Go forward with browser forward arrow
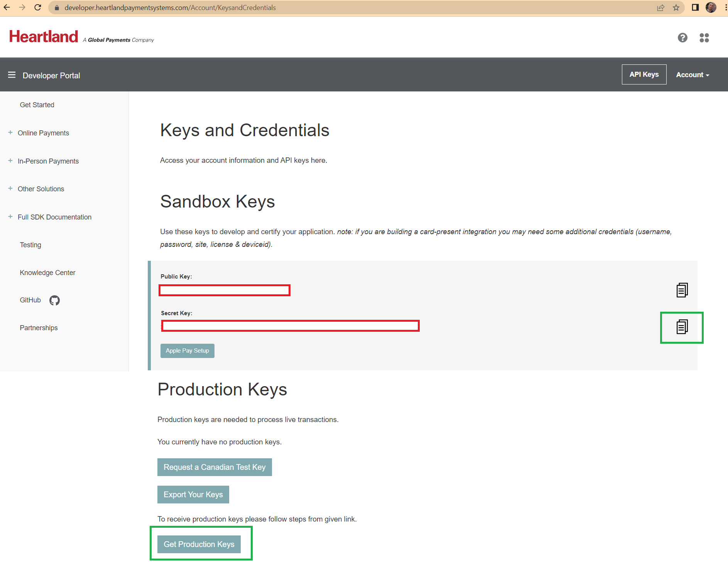 (x=22, y=7)
